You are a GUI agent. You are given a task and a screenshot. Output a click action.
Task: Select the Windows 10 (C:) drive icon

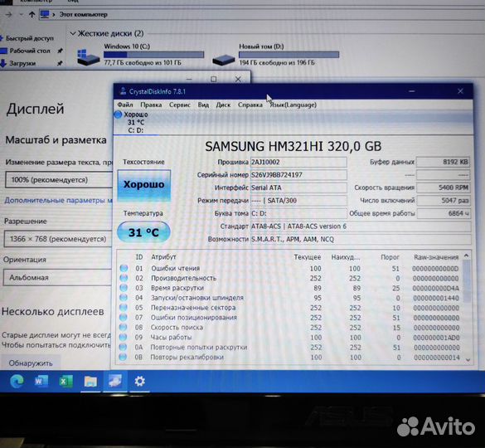pos(88,56)
